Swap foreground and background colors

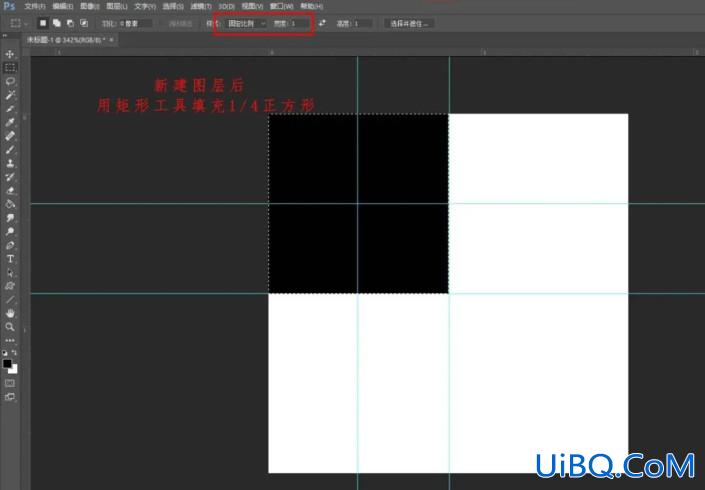click(x=14, y=353)
